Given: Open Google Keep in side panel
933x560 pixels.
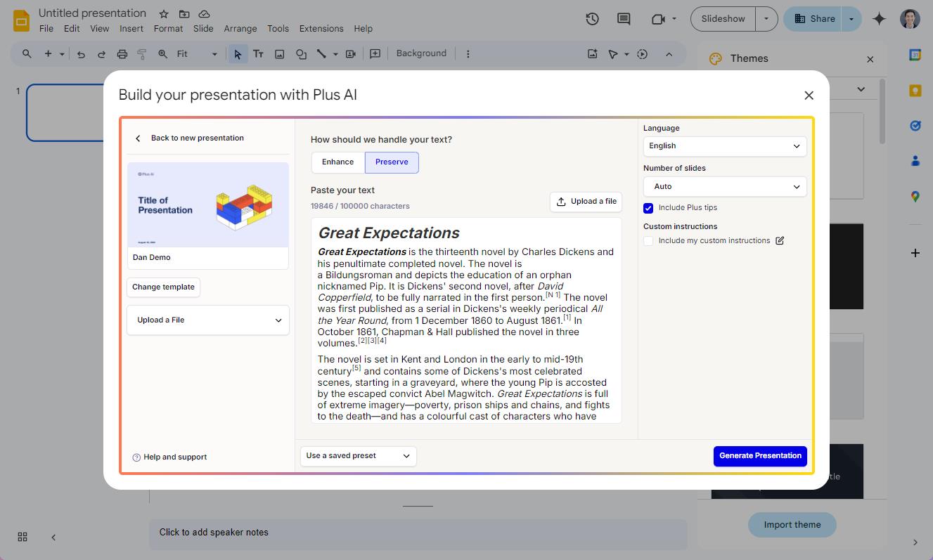Looking at the screenshot, I should (915, 91).
